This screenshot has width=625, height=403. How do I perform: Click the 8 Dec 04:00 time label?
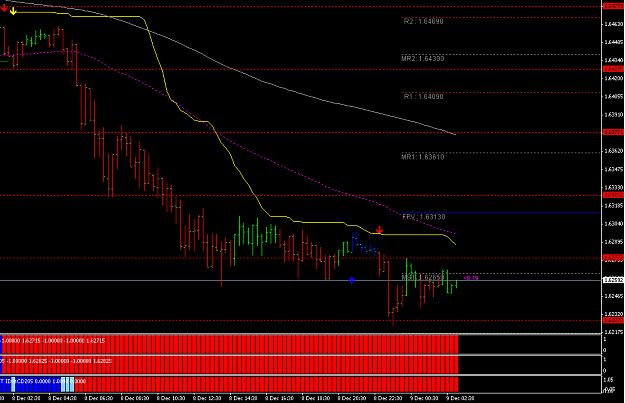pyautogui.click(x=62, y=398)
